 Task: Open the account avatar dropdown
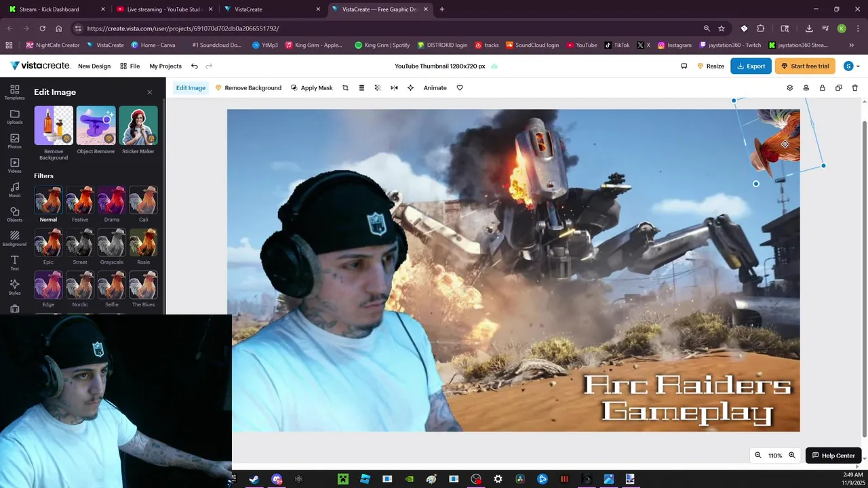click(852, 66)
